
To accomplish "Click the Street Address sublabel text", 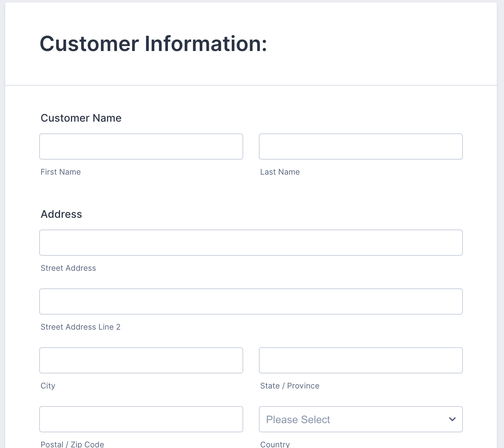I will 68,268.
